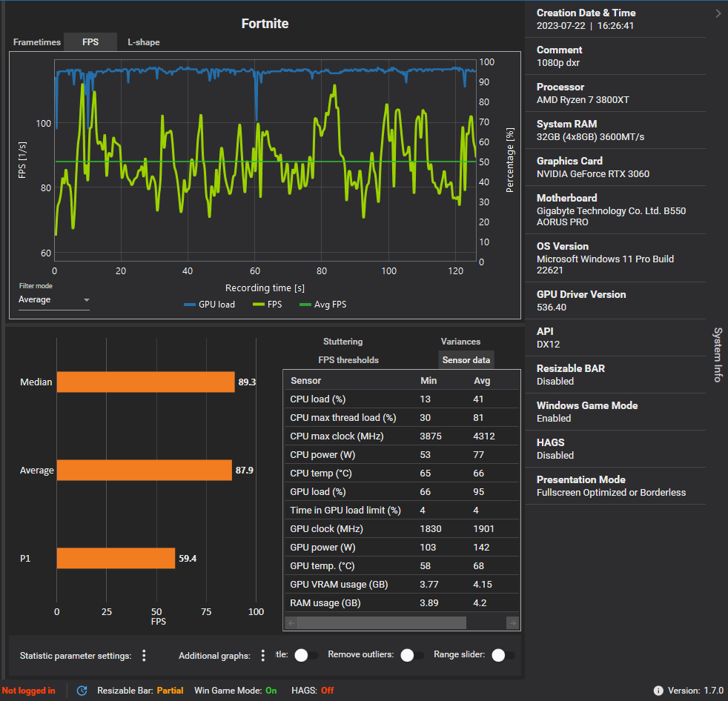
Task: Click Version 1.7.0 status text
Action: 695,691
